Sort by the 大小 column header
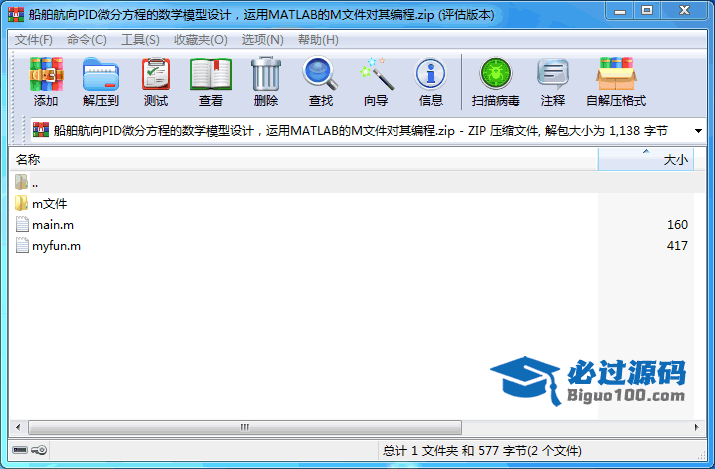 tap(646, 160)
